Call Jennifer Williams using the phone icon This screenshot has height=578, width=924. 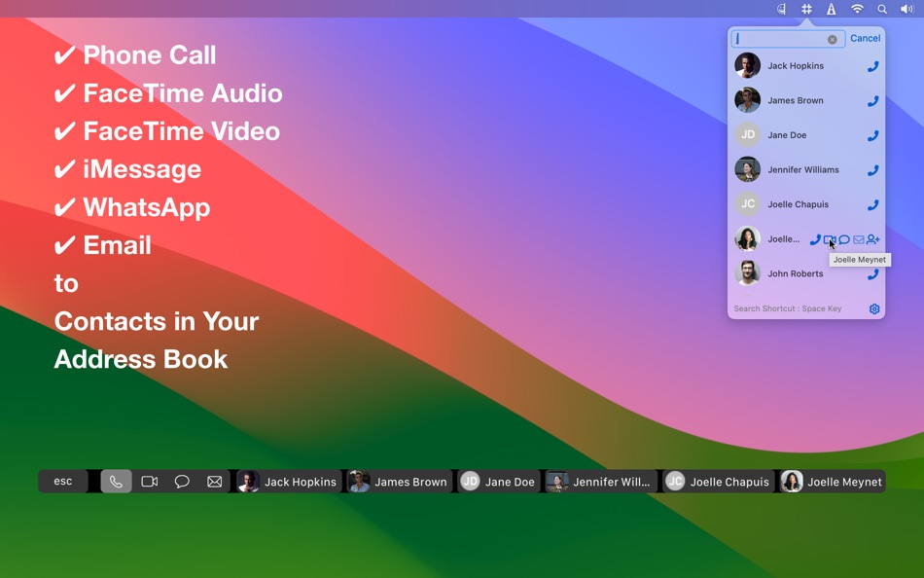[x=872, y=170]
